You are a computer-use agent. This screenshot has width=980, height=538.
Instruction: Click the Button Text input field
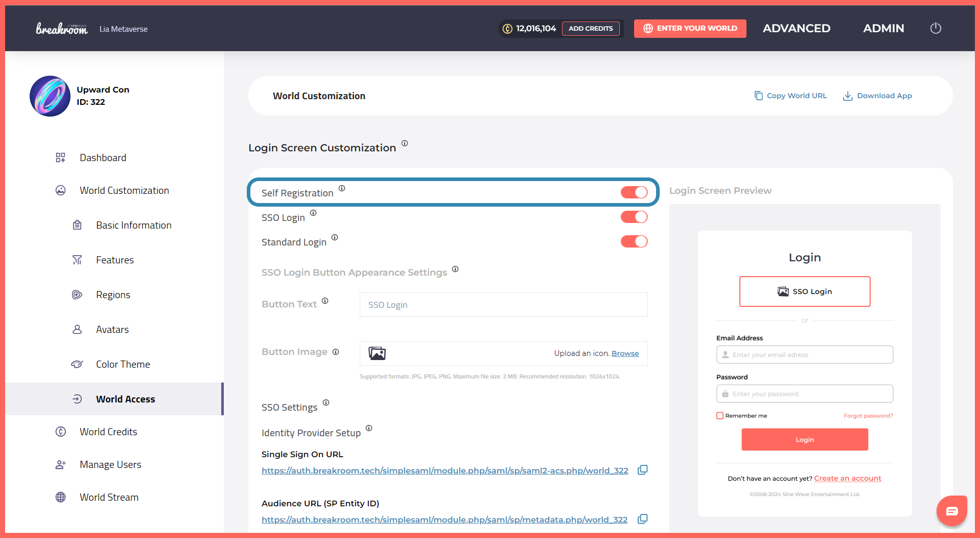(503, 305)
